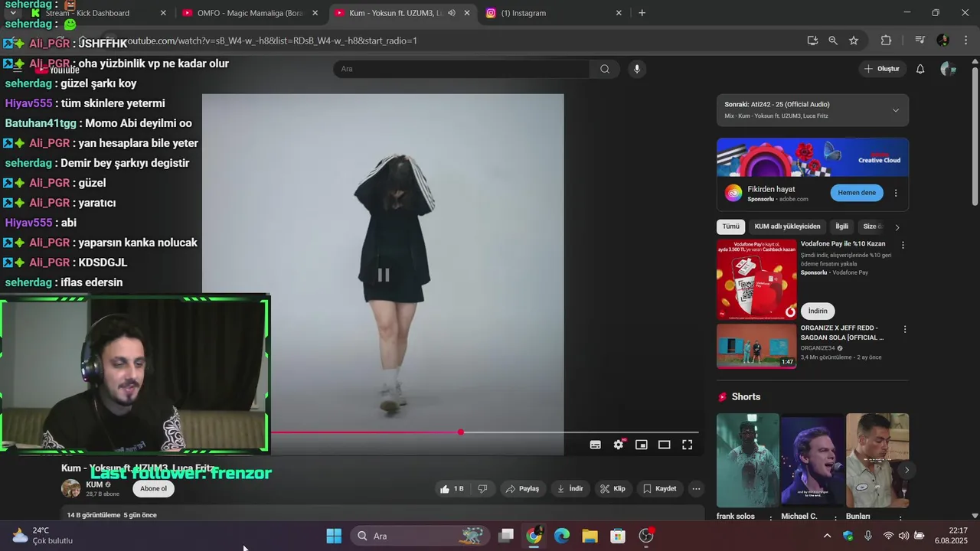Close the Instagram tab
Viewport: 980px width, 551px height.
click(x=619, y=13)
